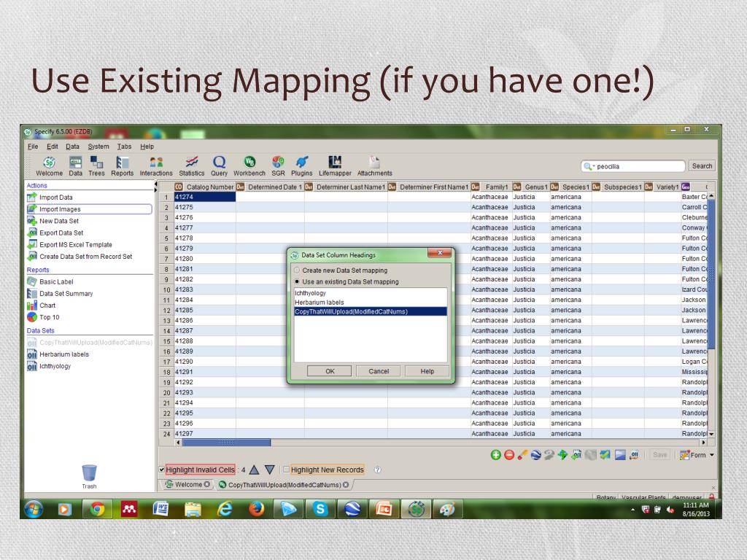747x560 pixels.
Task: Select Create new Data Set mapping radio
Action: pos(297,270)
